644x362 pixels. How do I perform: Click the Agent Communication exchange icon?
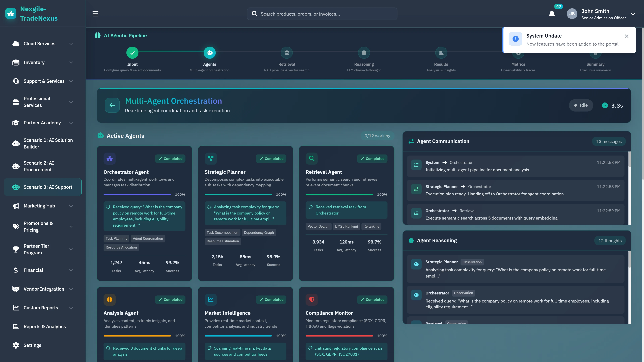coord(411,141)
